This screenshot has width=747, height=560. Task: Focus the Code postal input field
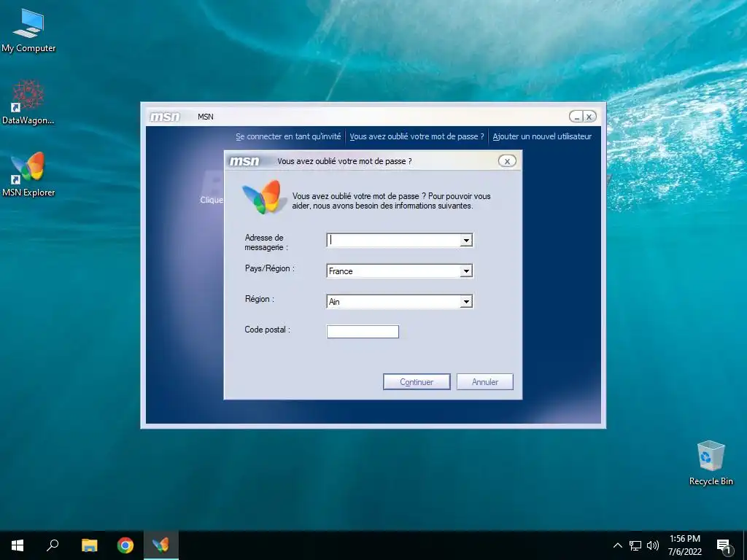(x=363, y=332)
